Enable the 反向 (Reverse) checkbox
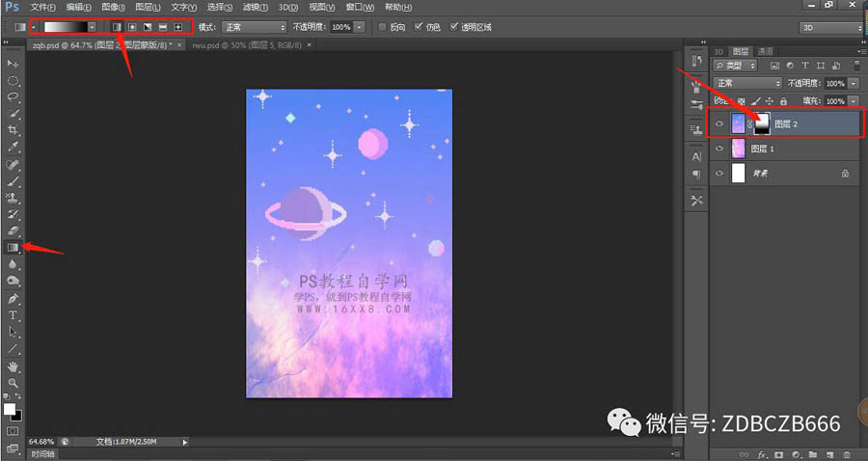 tap(382, 27)
